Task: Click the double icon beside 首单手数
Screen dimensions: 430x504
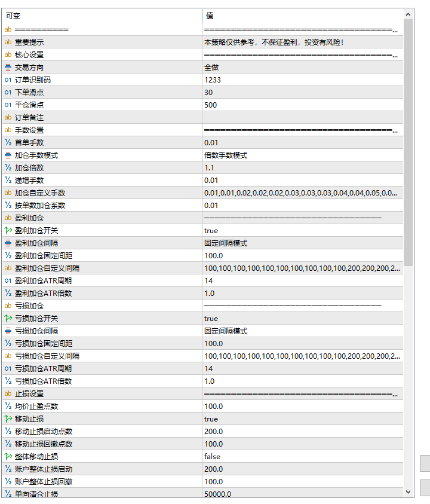Action: (8, 142)
